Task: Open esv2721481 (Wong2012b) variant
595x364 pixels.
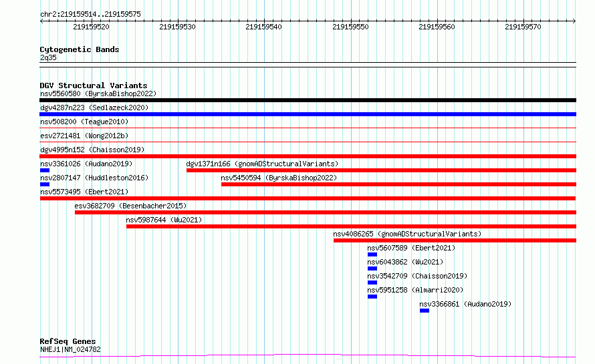Action: 84,136
